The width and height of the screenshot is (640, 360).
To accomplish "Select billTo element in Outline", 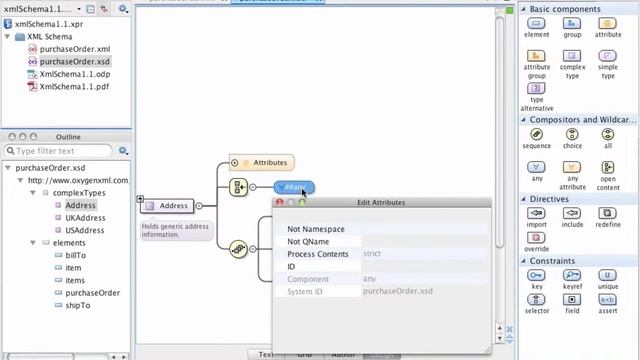I will pos(76,256).
